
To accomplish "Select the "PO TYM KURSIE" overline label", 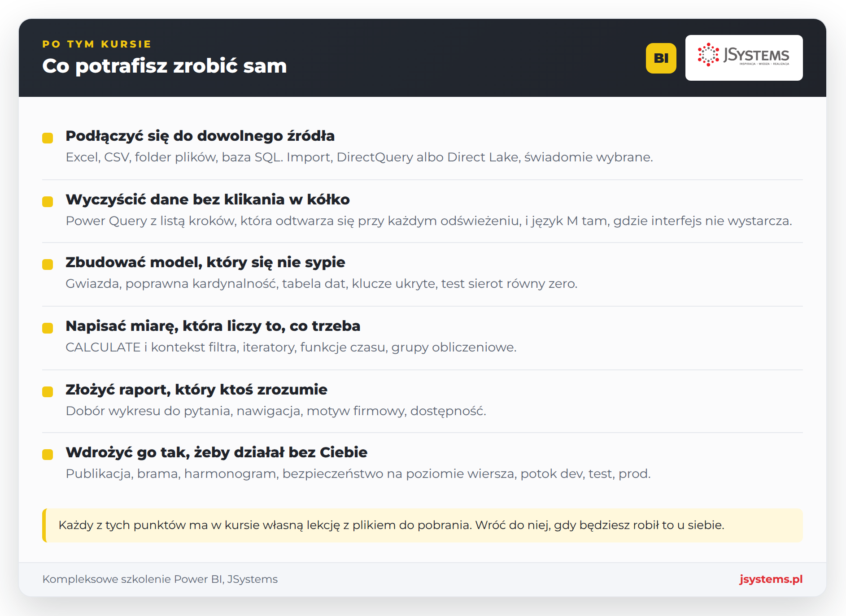I will [97, 44].
